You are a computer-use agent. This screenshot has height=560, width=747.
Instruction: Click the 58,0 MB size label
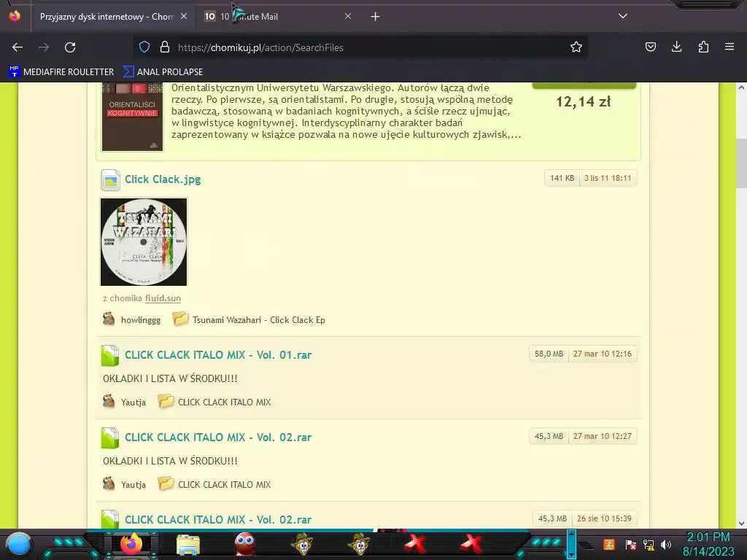[x=549, y=354]
